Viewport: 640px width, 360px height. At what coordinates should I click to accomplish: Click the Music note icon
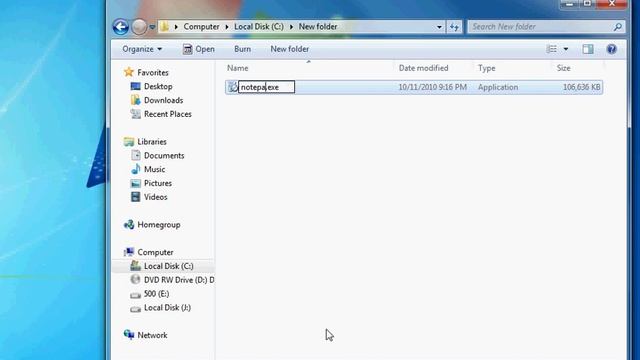pos(136,169)
